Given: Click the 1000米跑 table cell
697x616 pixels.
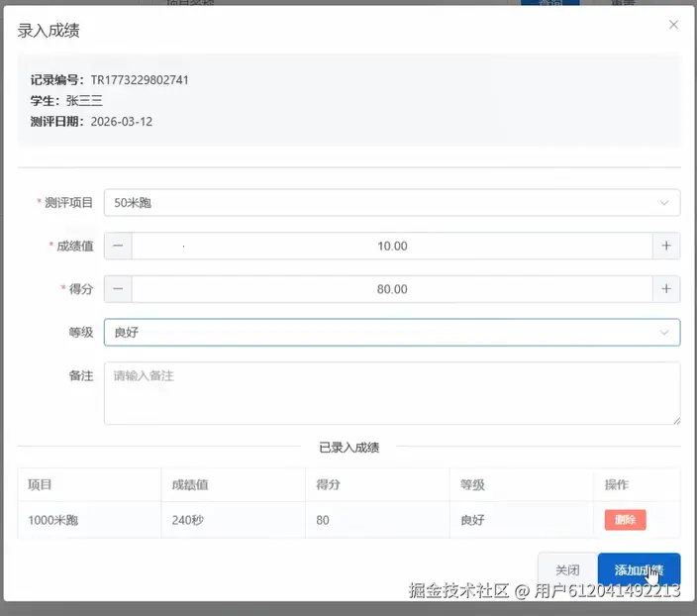Looking at the screenshot, I should point(89,520).
